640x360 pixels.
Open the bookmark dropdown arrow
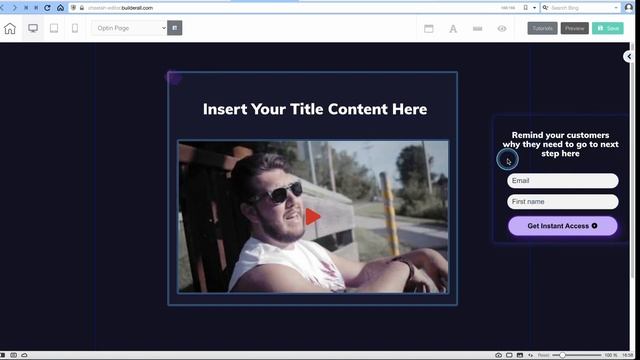pyautogui.click(x=534, y=8)
